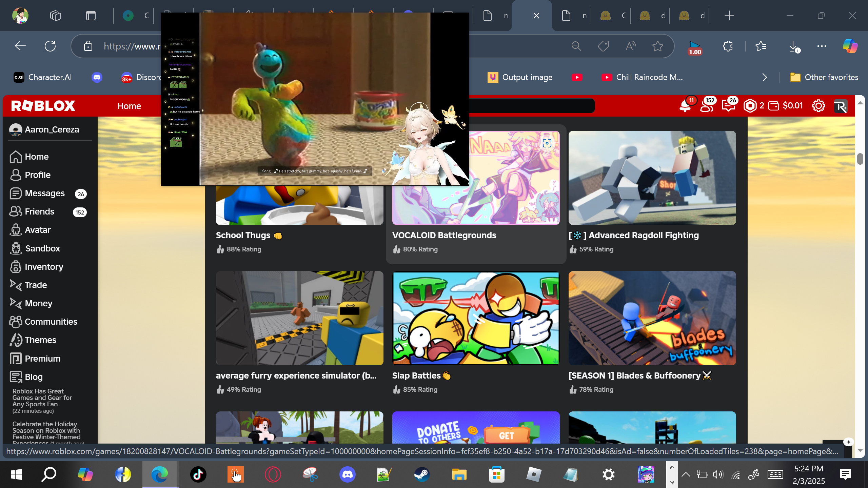The image size is (868, 488).
Task: Open Advanced Ragdoll Fighting game thumbnail
Action: pyautogui.click(x=652, y=178)
